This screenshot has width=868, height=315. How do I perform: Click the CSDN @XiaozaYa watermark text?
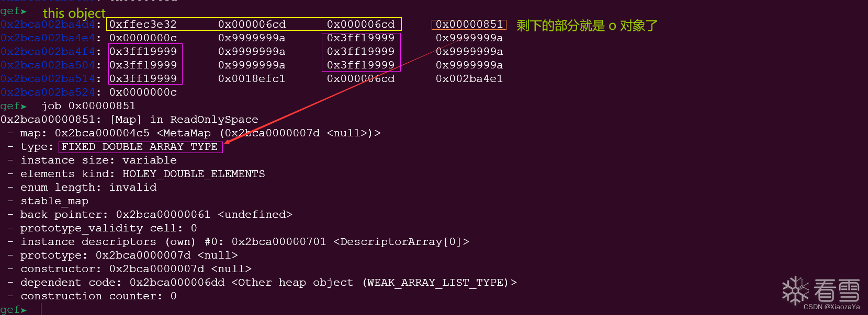(x=831, y=307)
